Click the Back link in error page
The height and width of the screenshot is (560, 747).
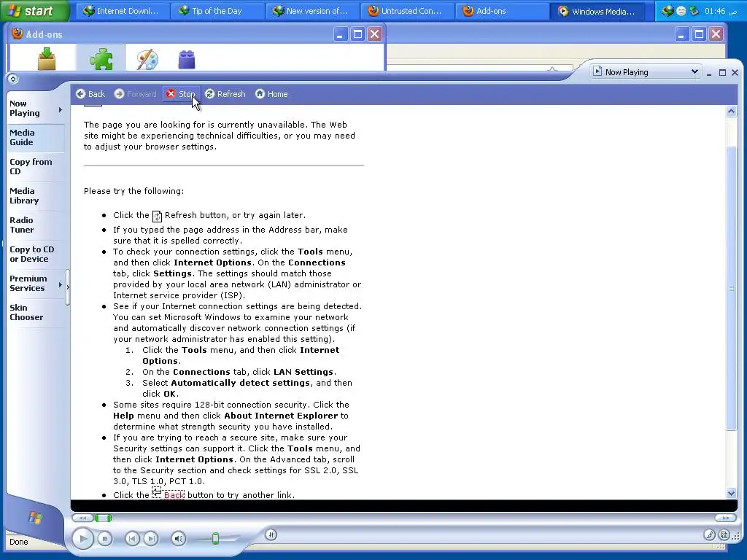pyautogui.click(x=174, y=495)
